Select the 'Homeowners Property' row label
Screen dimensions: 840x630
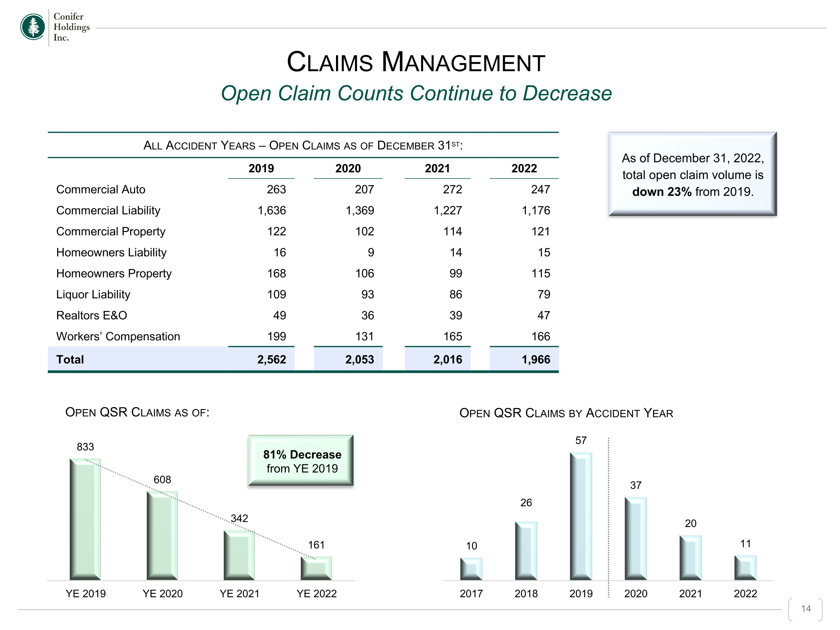(x=114, y=273)
